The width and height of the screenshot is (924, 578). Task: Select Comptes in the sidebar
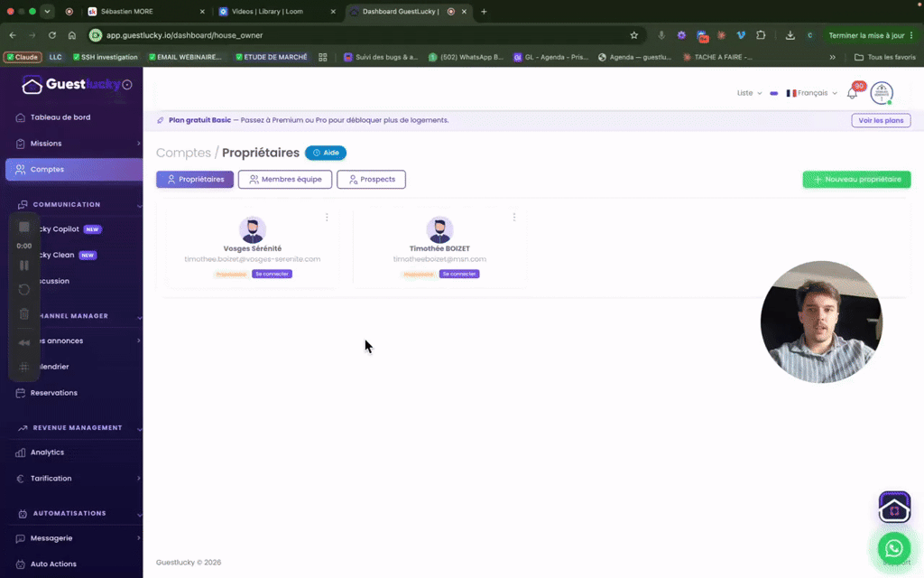74,169
